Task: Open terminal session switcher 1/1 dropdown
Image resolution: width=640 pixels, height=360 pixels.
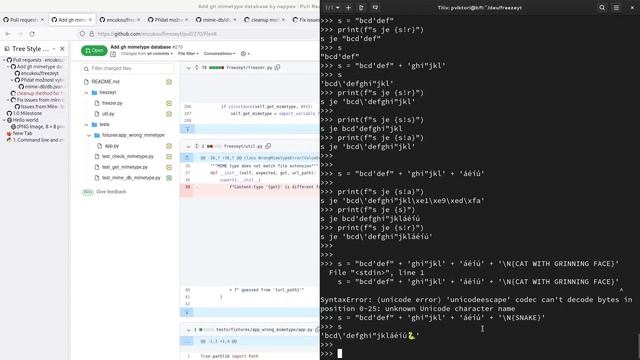Action: [x=333, y=7]
